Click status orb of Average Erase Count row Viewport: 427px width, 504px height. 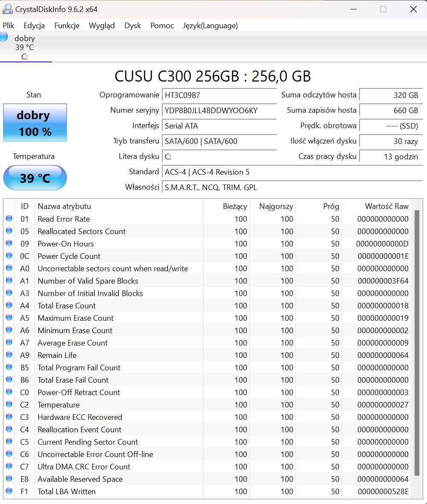pyautogui.click(x=9, y=342)
